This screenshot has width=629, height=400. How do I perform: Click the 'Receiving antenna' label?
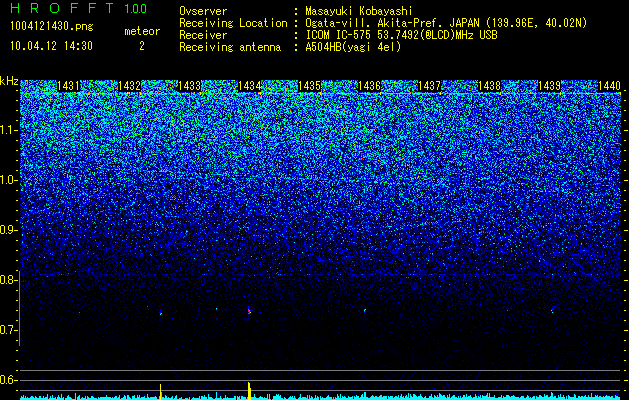pos(230,47)
